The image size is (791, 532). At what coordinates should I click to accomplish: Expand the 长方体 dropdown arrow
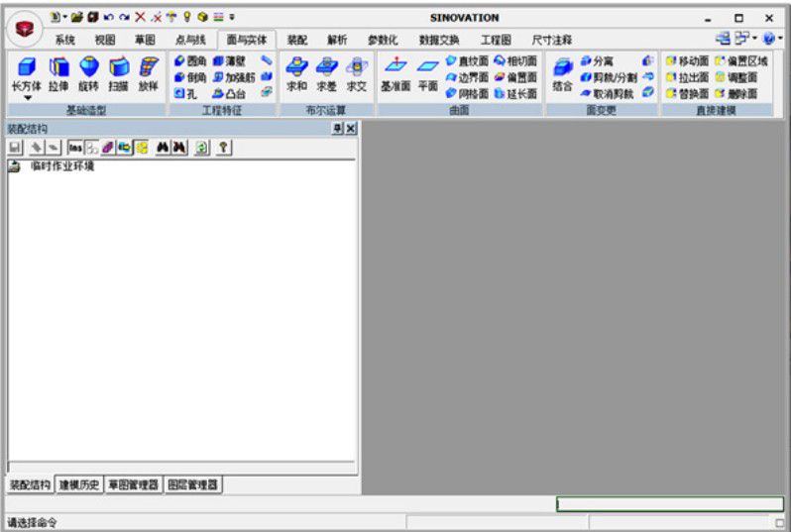pos(27,98)
